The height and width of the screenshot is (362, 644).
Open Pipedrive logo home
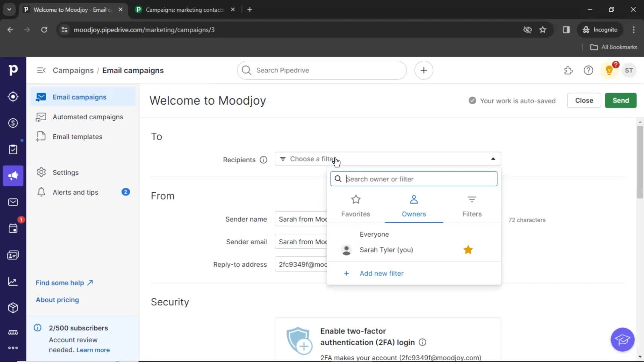coord(13,70)
